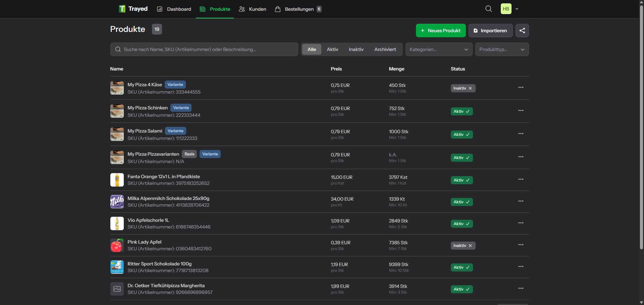Screen dimensions: 644x305
Task: Open the three-dot menu for Pink Lady Apfel
Action: coord(521,245)
